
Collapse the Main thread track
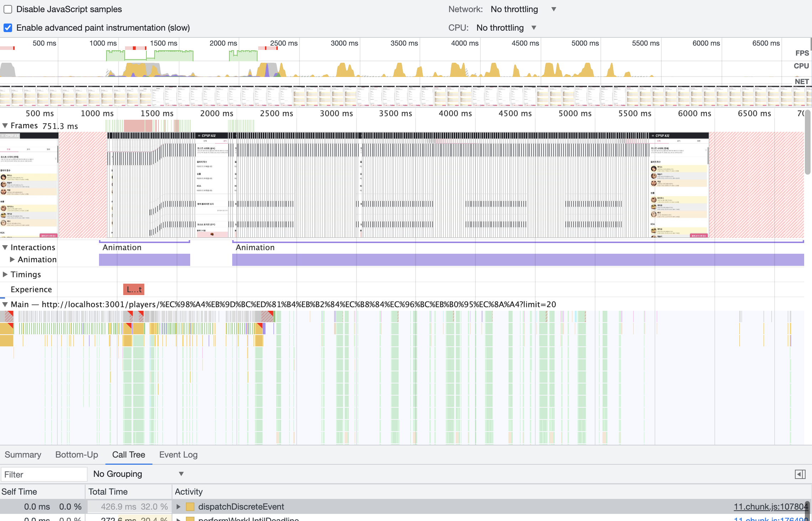click(5, 304)
